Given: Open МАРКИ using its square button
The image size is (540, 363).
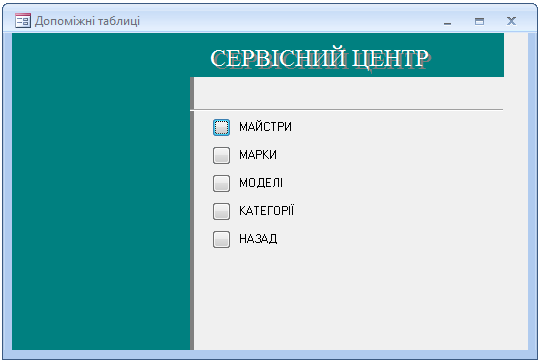Looking at the screenshot, I should tap(221, 155).
